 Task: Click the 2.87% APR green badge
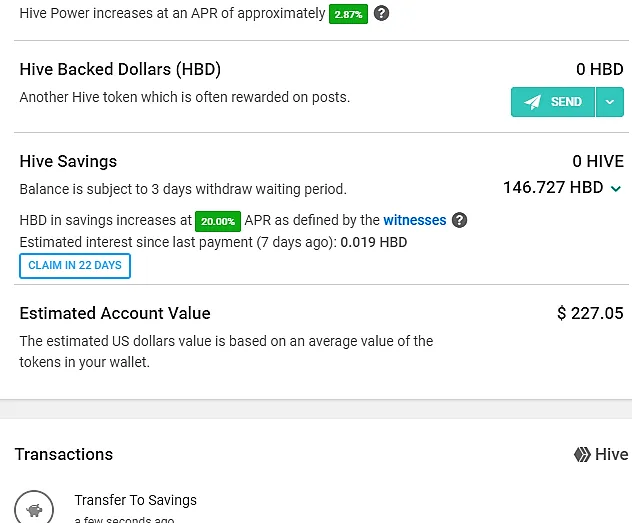[x=348, y=14]
